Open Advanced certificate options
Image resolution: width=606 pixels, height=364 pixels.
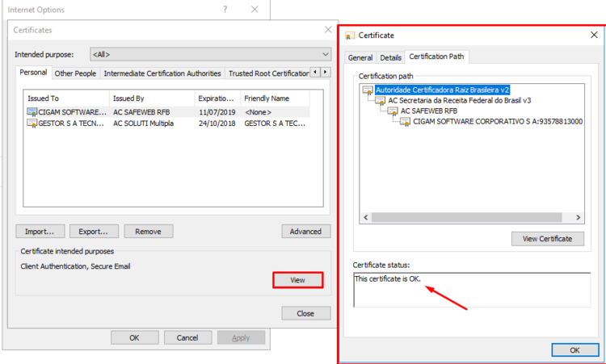(x=305, y=231)
